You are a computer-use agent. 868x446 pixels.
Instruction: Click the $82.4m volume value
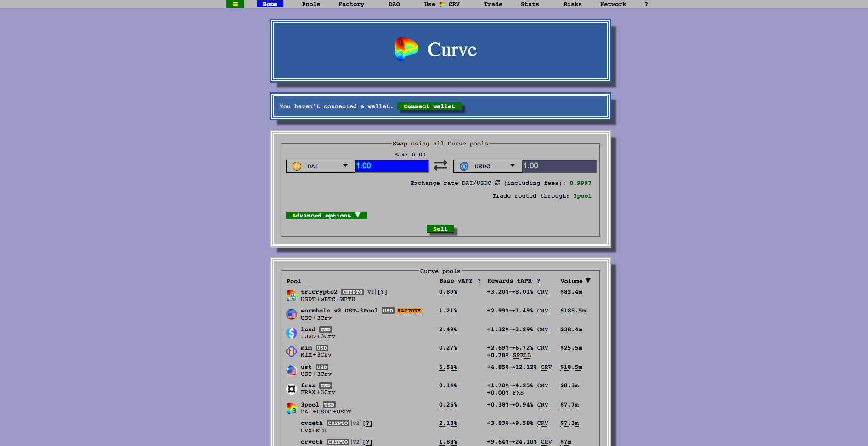(x=571, y=292)
